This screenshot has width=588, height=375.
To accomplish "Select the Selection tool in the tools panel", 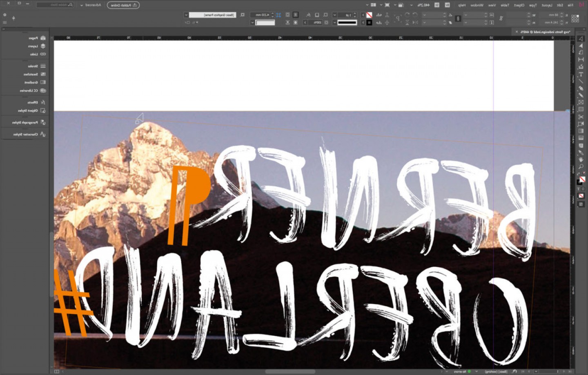I will click(x=581, y=38).
